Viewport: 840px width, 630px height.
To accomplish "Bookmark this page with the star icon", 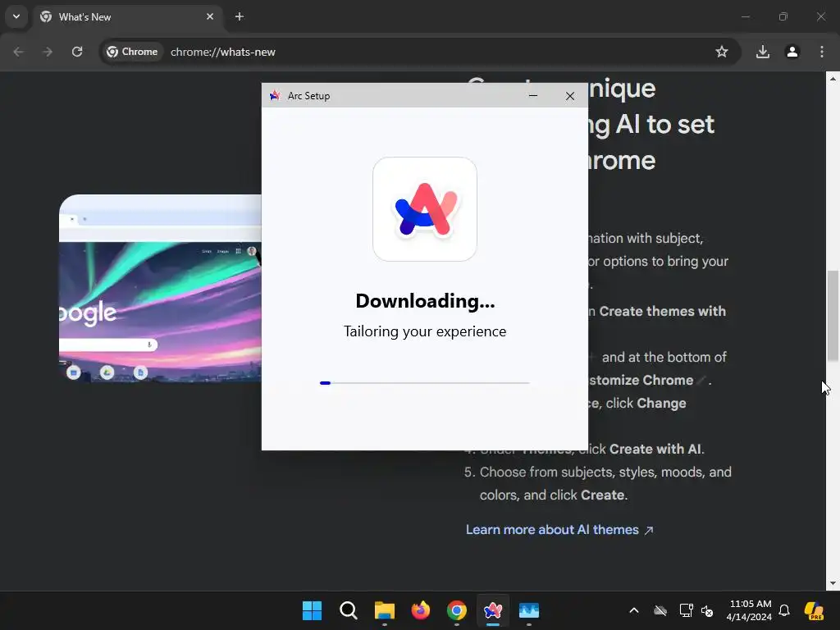I will click(x=722, y=52).
